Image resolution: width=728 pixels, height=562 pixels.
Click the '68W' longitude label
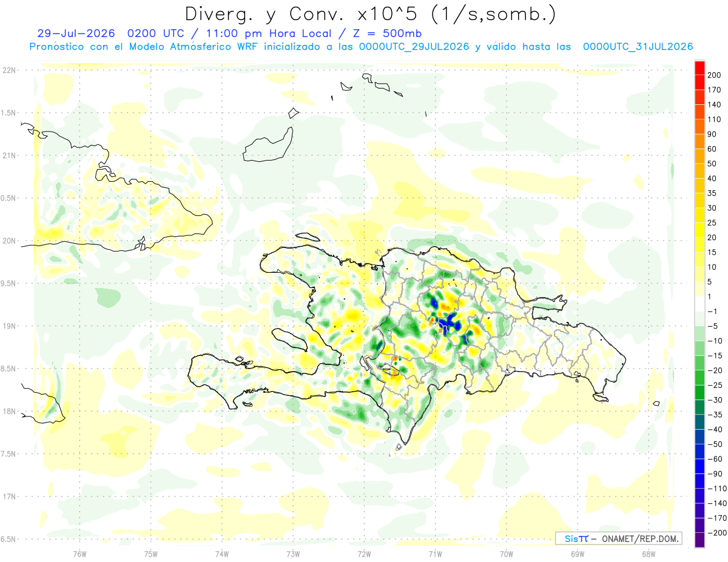coord(648,553)
